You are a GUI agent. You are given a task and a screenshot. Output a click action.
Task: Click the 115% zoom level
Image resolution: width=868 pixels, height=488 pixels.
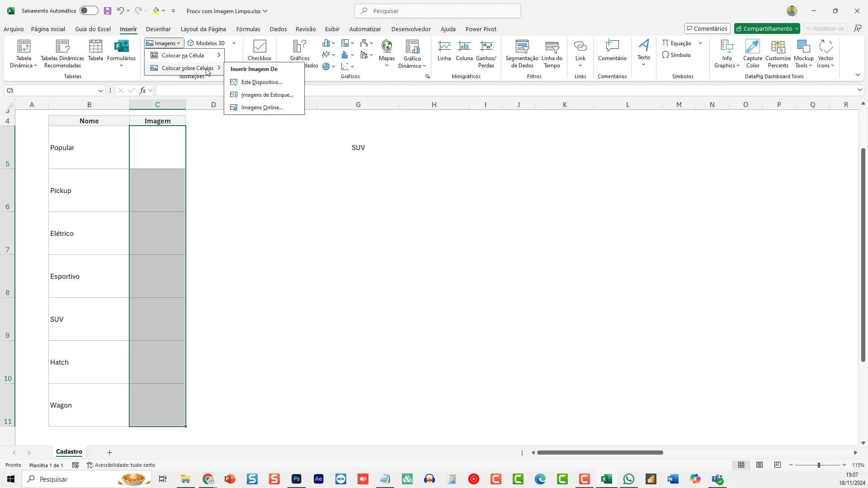(x=858, y=465)
